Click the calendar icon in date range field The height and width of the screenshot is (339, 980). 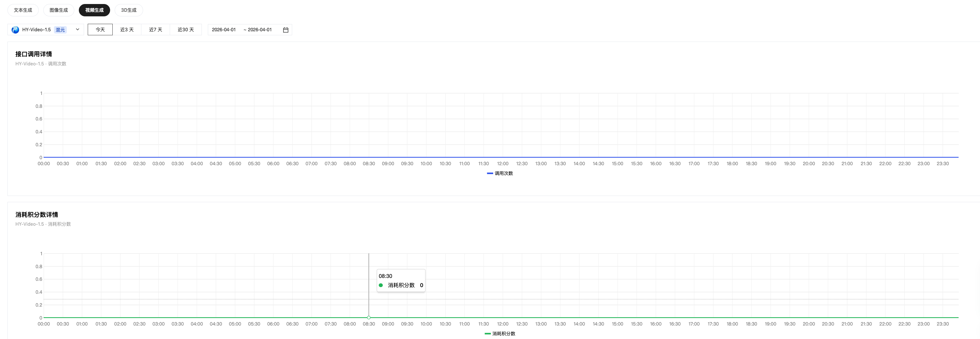click(x=286, y=30)
